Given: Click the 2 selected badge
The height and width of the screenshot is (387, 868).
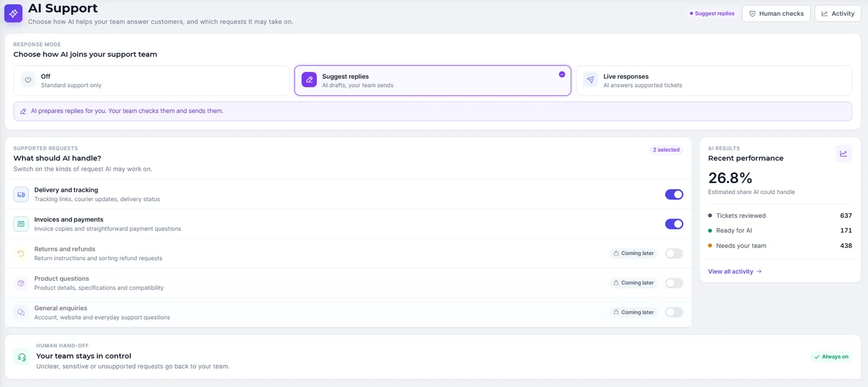Looking at the screenshot, I should point(666,150).
